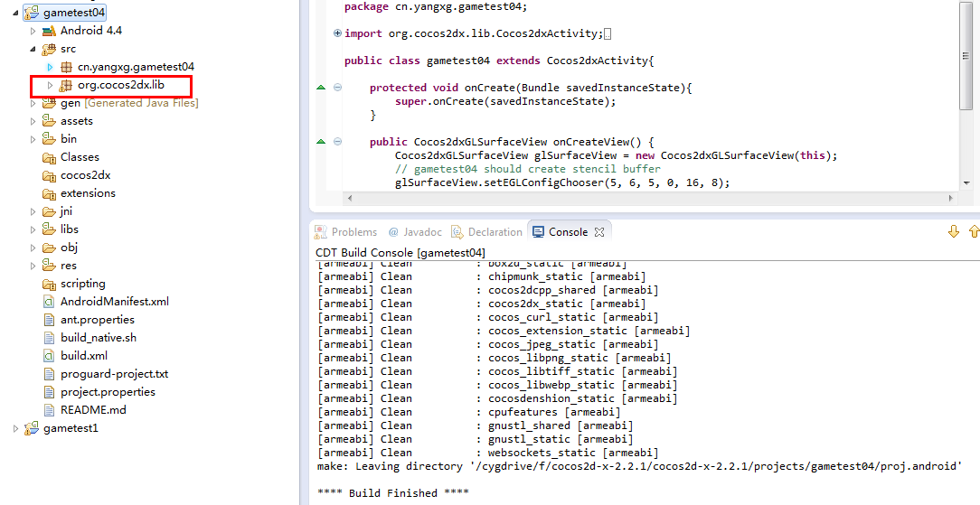Click the editor horizontal scroll left arrow
The height and width of the screenshot is (505, 980).
(x=350, y=198)
